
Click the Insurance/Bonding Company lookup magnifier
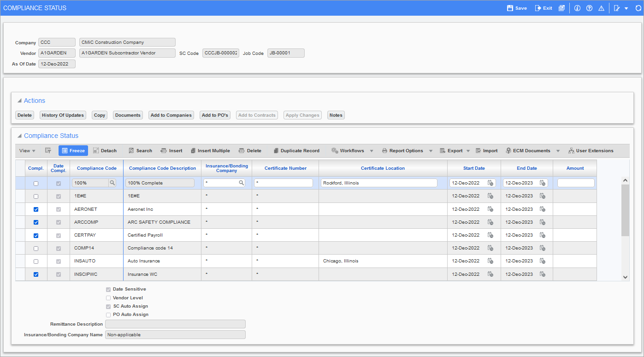point(241,183)
